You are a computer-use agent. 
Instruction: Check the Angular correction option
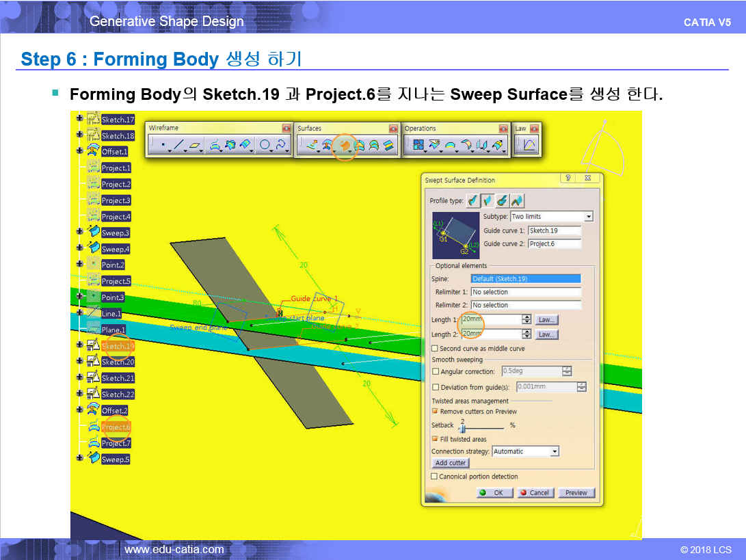pos(435,371)
